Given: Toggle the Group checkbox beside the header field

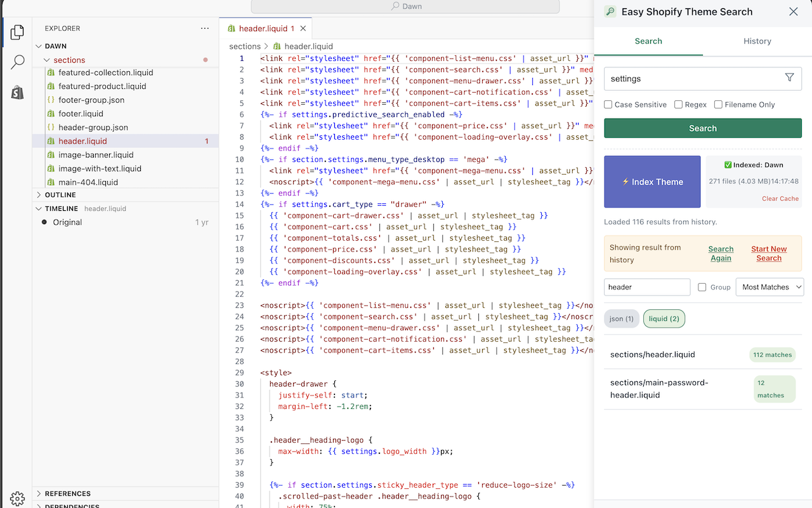Looking at the screenshot, I should [700, 287].
